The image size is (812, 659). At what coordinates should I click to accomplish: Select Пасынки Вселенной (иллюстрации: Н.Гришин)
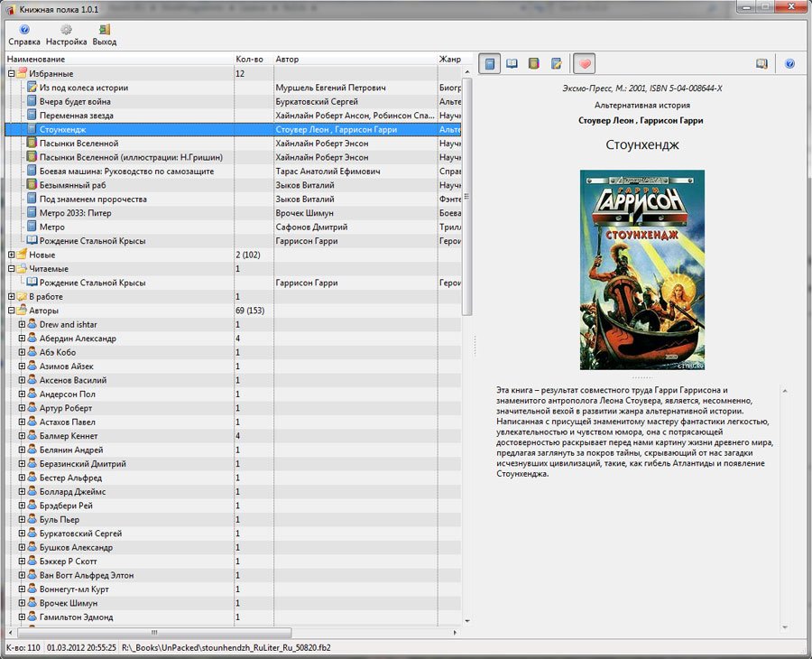(131, 157)
